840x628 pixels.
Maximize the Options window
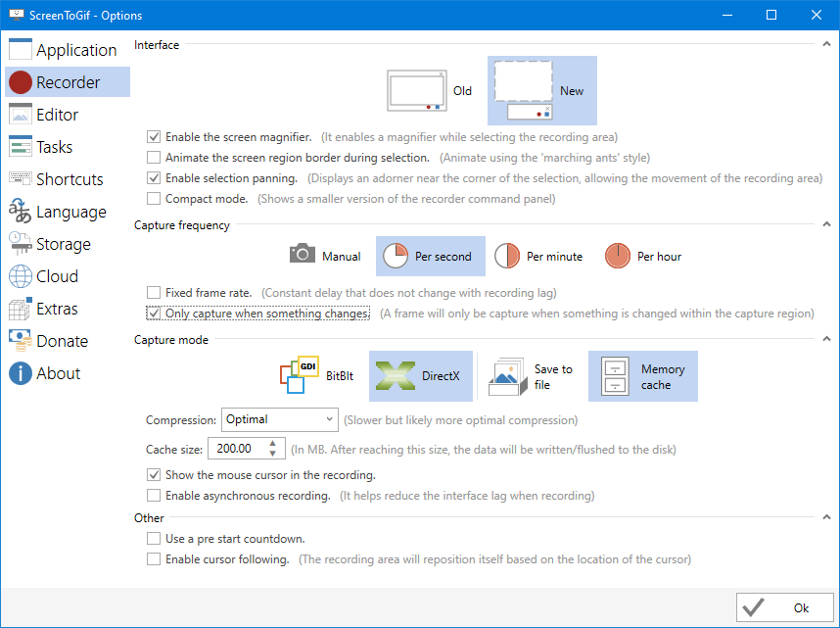click(x=771, y=15)
